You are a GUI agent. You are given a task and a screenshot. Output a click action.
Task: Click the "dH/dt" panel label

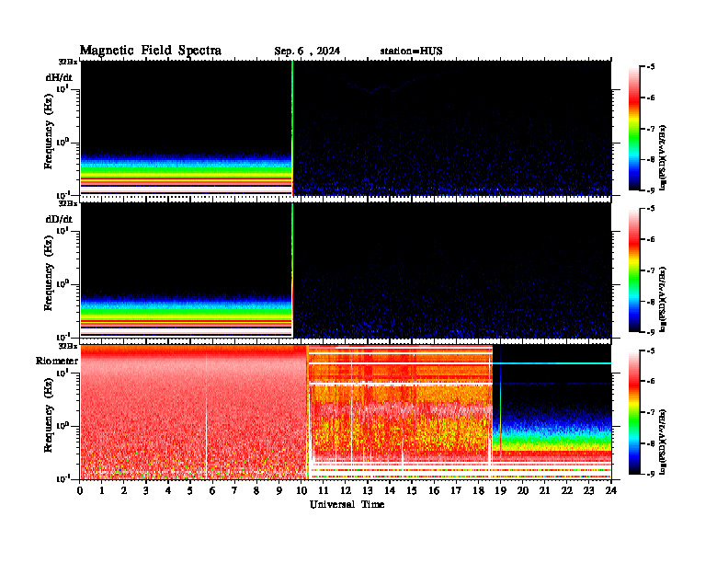click(x=59, y=76)
